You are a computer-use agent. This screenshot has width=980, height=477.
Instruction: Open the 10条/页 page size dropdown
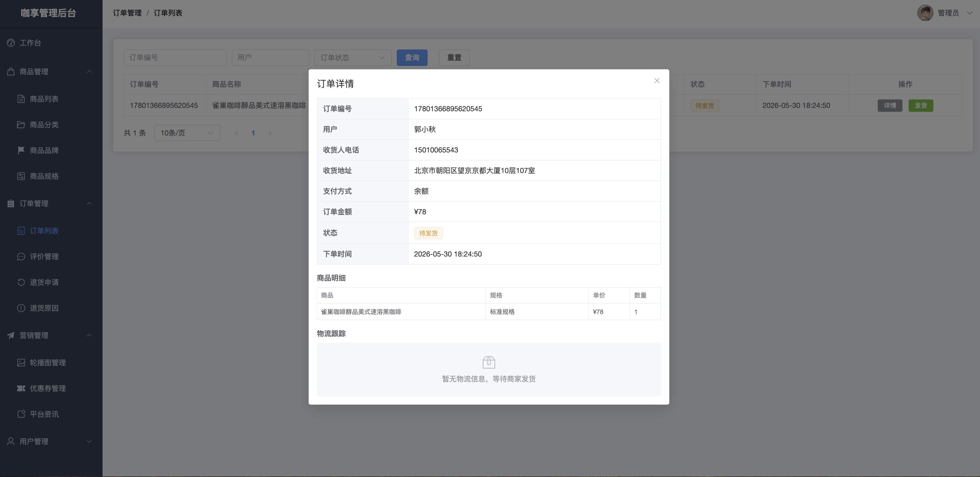click(187, 133)
